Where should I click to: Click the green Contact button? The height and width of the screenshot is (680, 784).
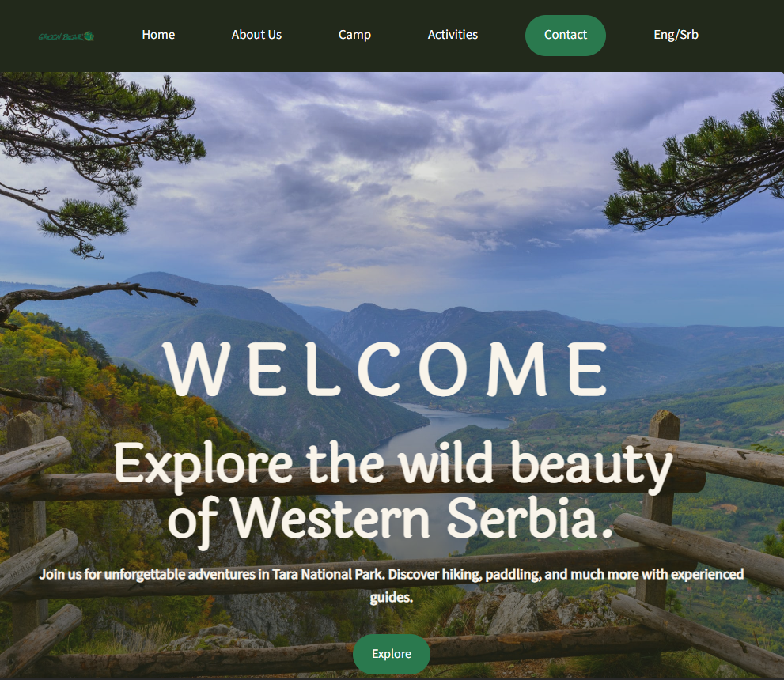click(x=566, y=36)
